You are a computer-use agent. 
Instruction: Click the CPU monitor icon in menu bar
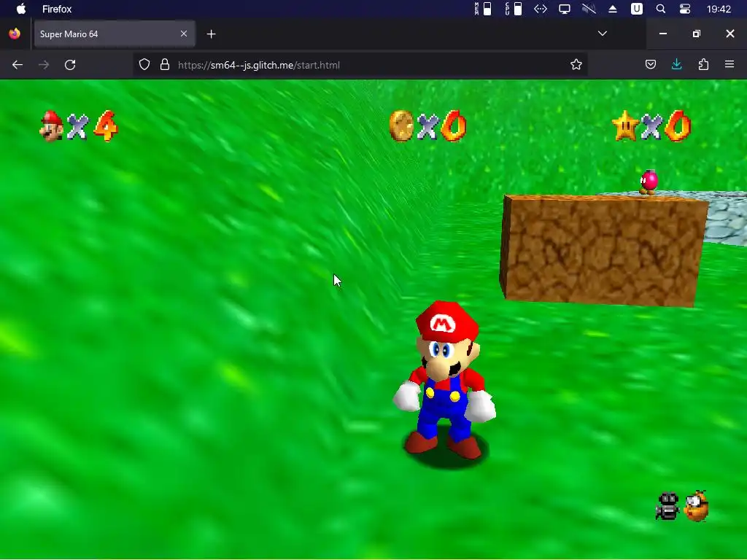coord(514,9)
